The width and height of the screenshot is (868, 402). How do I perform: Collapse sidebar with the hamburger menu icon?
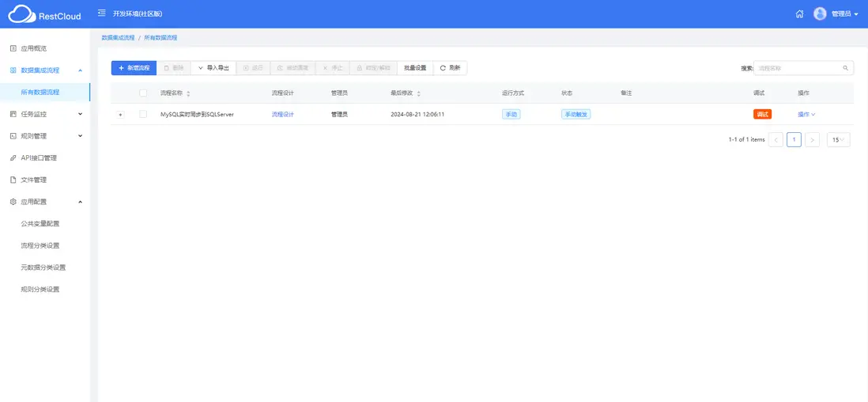(x=102, y=13)
